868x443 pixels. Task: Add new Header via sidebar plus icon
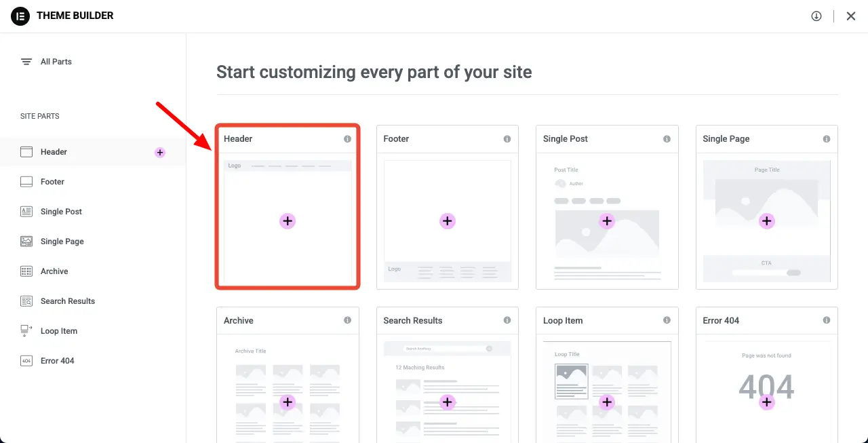click(160, 153)
